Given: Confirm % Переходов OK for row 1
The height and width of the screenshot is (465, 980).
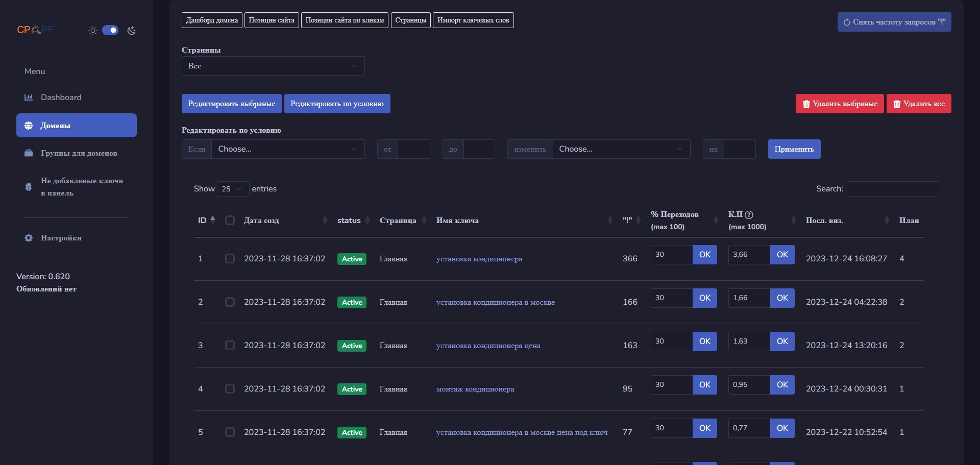Looking at the screenshot, I should (705, 255).
